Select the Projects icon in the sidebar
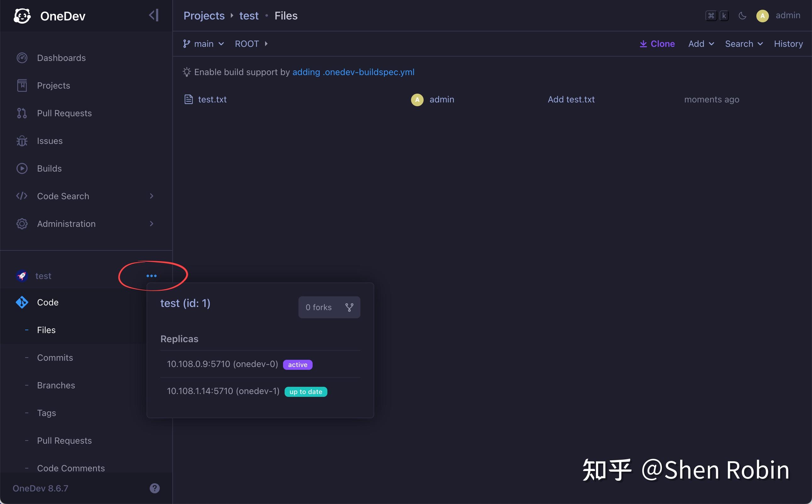The height and width of the screenshot is (504, 812). pyautogui.click(x=22, y=85)
